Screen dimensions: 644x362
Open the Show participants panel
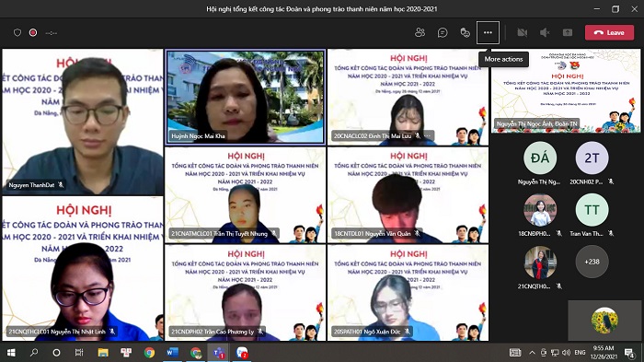point(420,32)
